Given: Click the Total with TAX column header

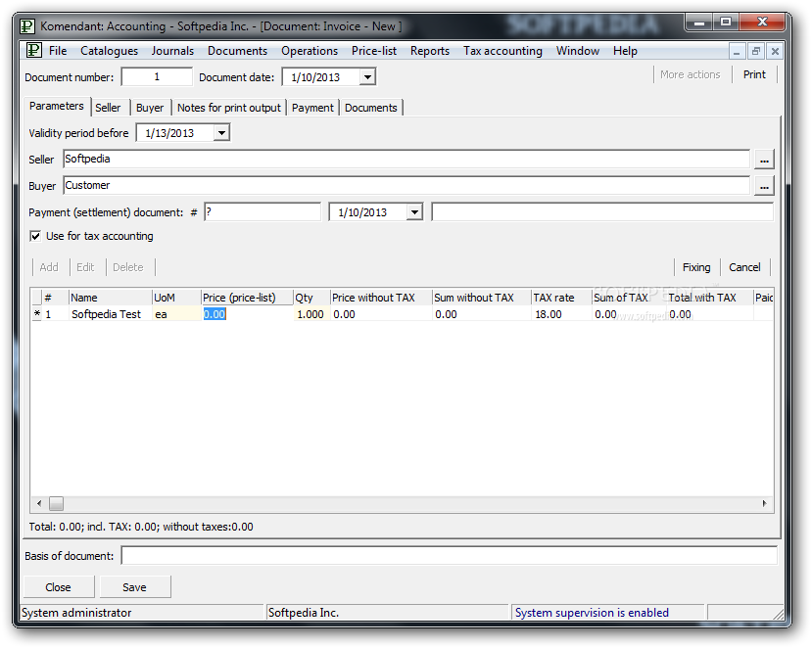Looking at the screenshot, I should tap(709, 298).
